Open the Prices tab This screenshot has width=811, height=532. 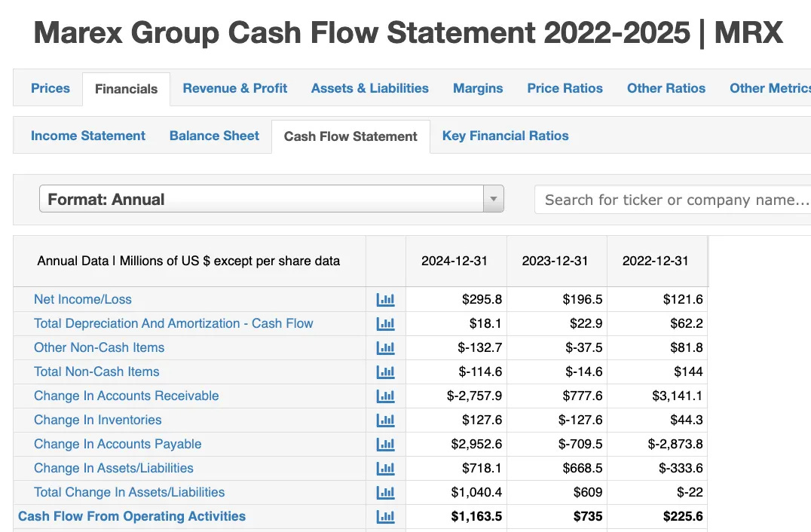tap(50, 88)
